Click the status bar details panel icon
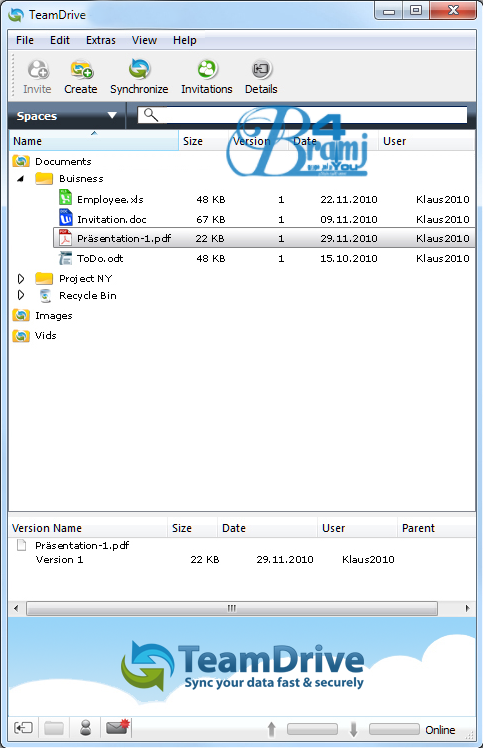483x748 pixels. click(23, 728)
